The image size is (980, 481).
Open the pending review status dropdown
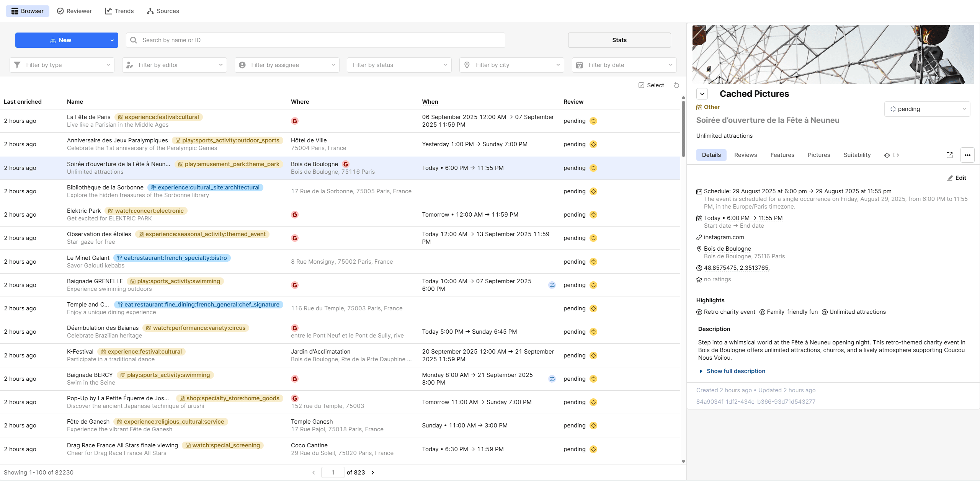pos(927,109)
